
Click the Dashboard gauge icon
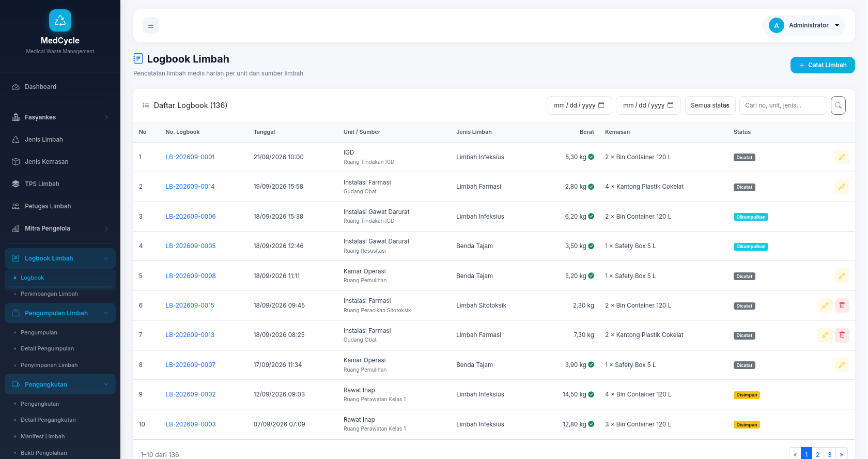click(16, 87)
